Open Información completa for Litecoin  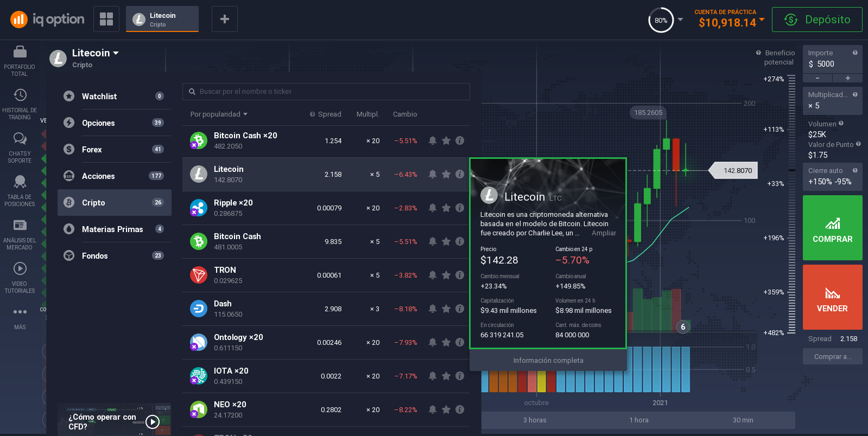548,360
